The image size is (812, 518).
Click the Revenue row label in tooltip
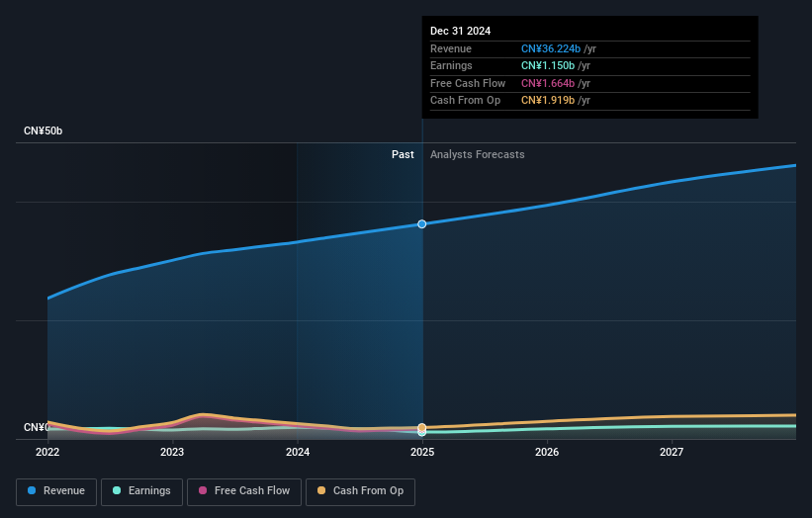tap(451, 48)
